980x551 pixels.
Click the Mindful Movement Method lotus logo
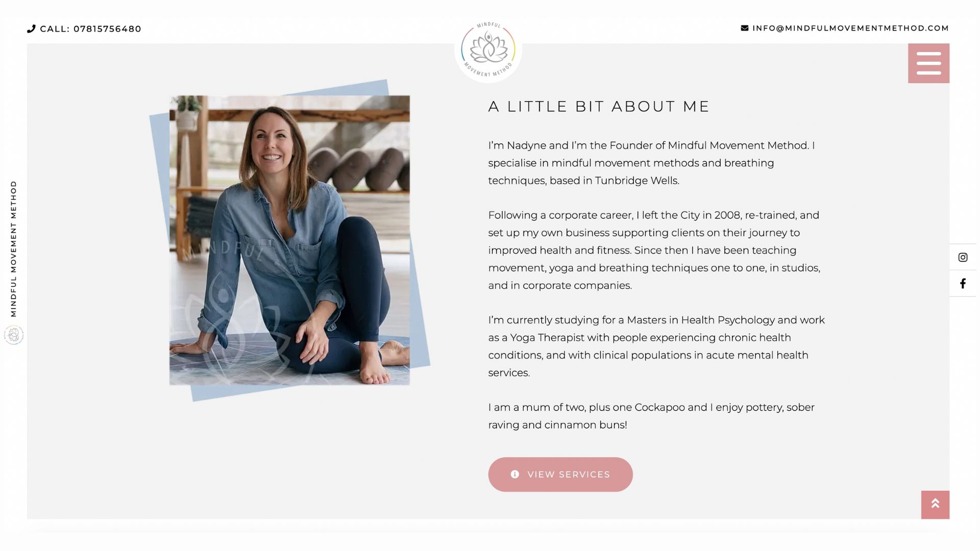(488, 49)
